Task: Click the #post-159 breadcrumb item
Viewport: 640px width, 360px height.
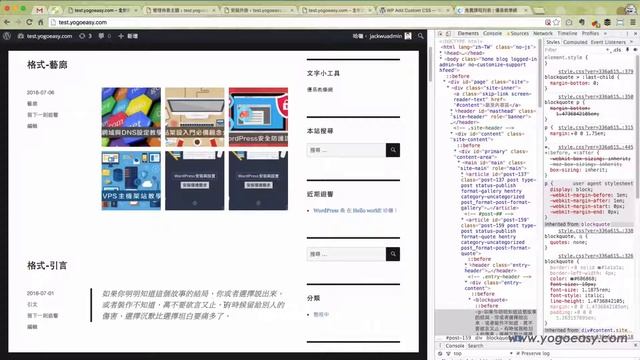Action: [x=458, y=338]
